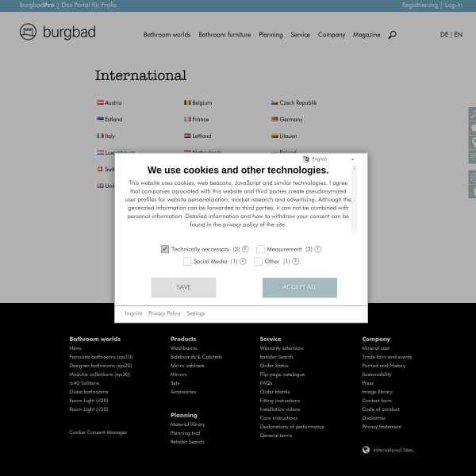Click the Belgium flag icon
The width and height of the screenshot is (476, 476).
[187, 102]
